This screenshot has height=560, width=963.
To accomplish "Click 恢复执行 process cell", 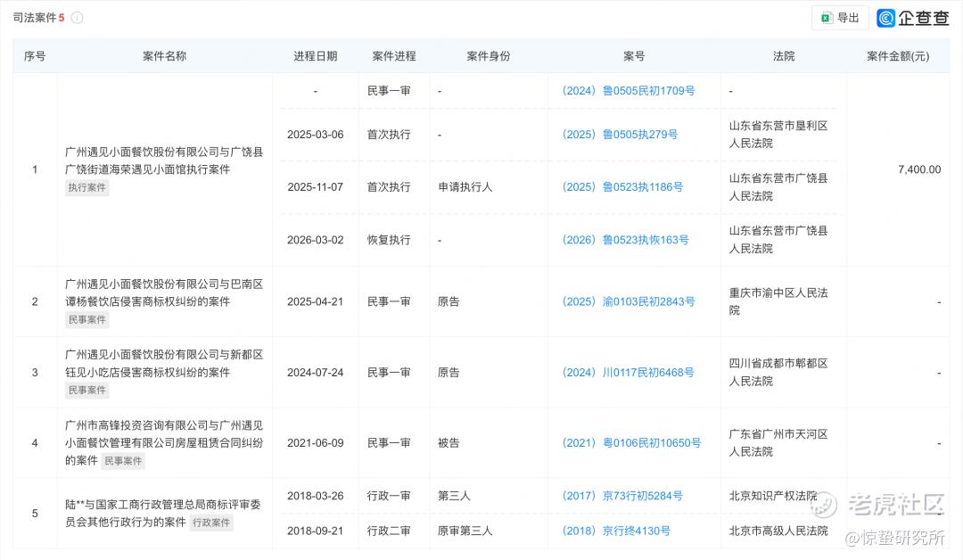I will click(x=389, y=240).
